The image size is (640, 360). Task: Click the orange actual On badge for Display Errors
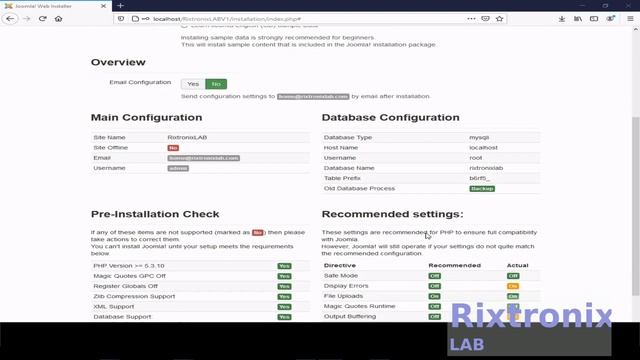coord(513,286)
